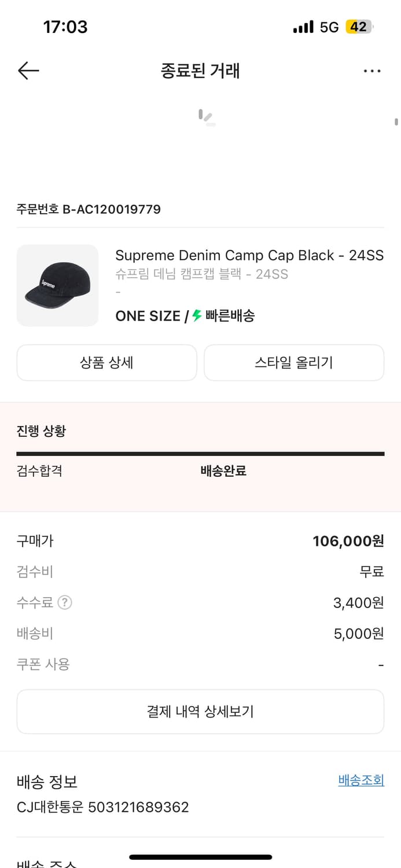
Task: Open 배송조회 to track the shipment
Action: [x=361, y=779]
